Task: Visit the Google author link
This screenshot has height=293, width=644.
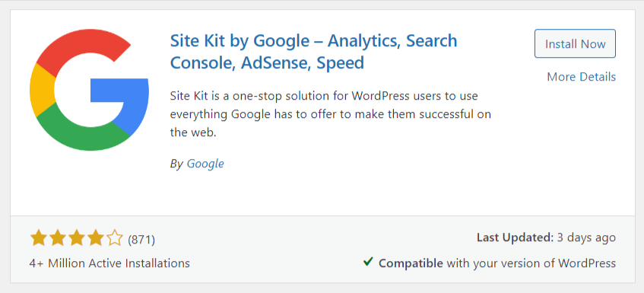Action: click(205, 164)
